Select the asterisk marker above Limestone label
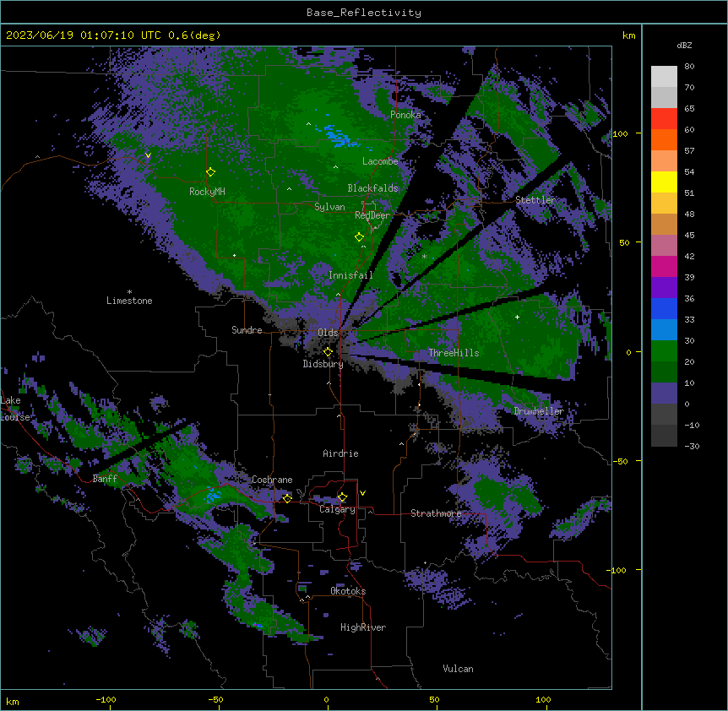 (x=129, y=292)
